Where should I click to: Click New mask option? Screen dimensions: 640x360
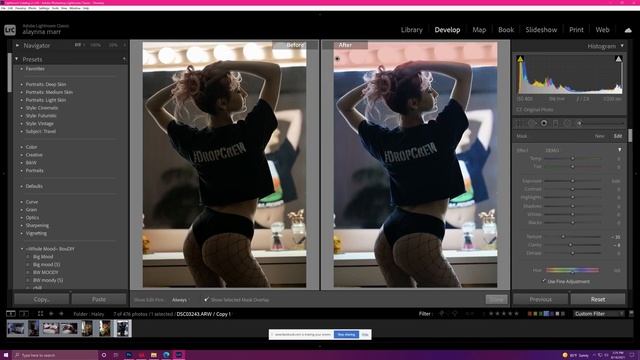(x=599, y=136)
